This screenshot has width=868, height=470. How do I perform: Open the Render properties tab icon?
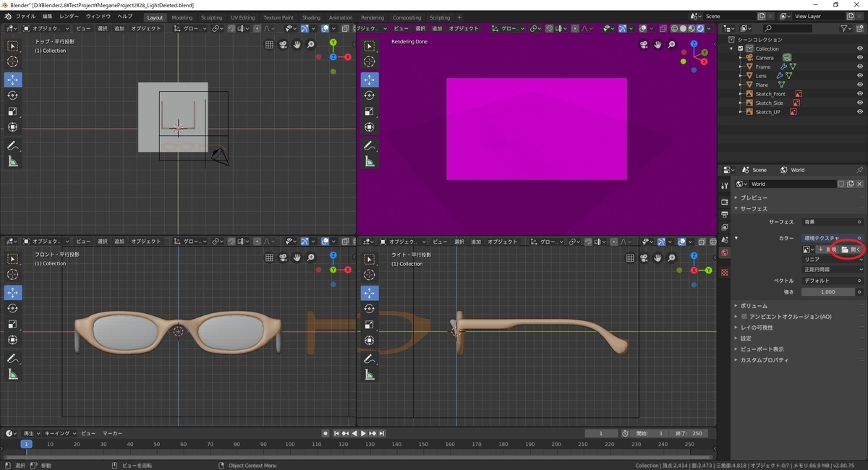click(x=725, y=202)
